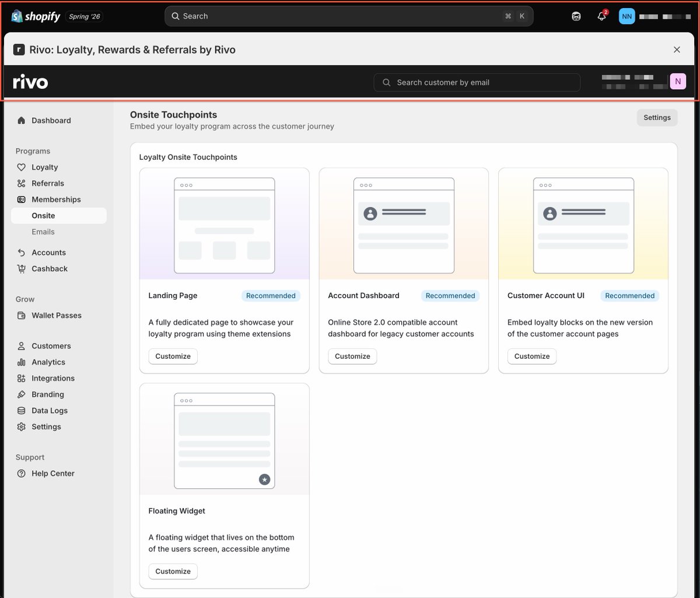The height and width of the screenshot is (598, 700).
Task: Click the Cashback cart icon
Action: click(x=22, y=269)
